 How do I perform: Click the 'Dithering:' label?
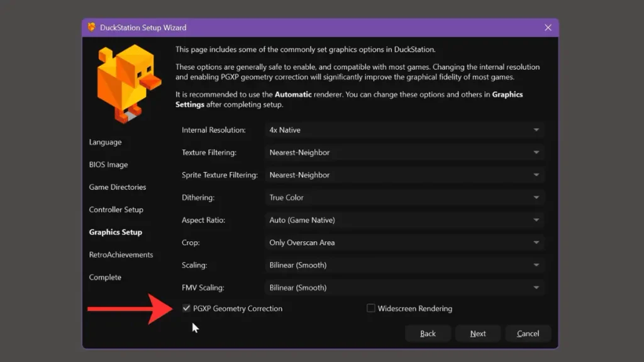coord(198,197)
